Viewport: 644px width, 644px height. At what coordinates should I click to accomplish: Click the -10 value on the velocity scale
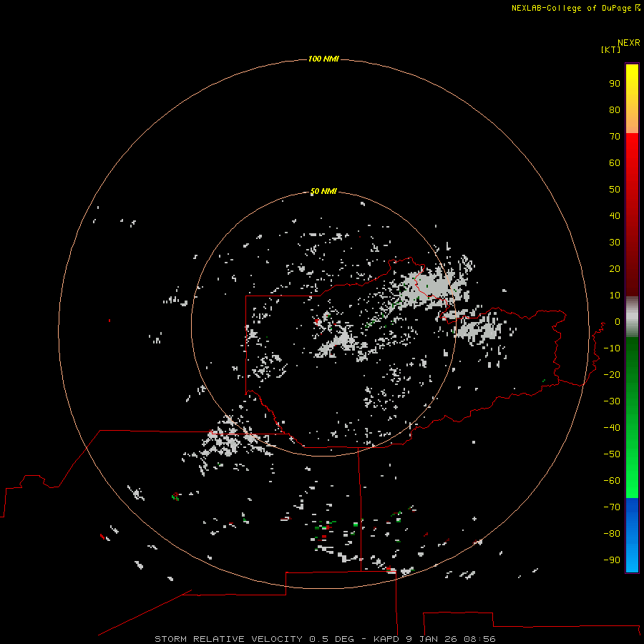612,348
